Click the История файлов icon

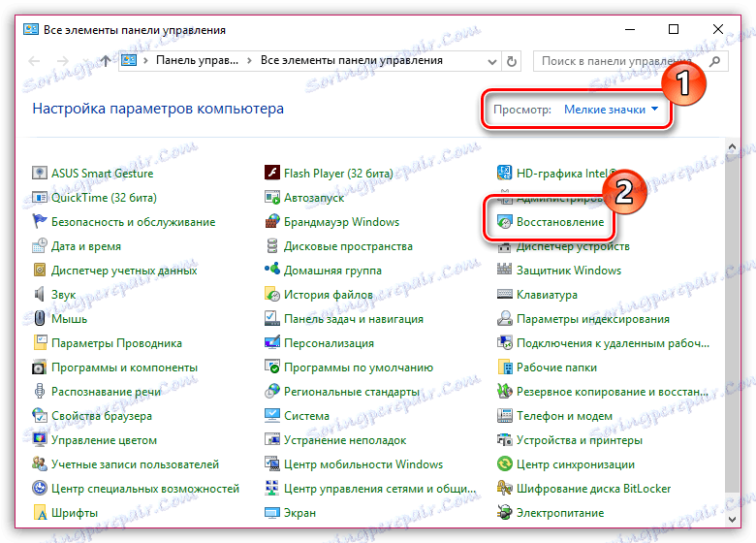coord(272,294)
